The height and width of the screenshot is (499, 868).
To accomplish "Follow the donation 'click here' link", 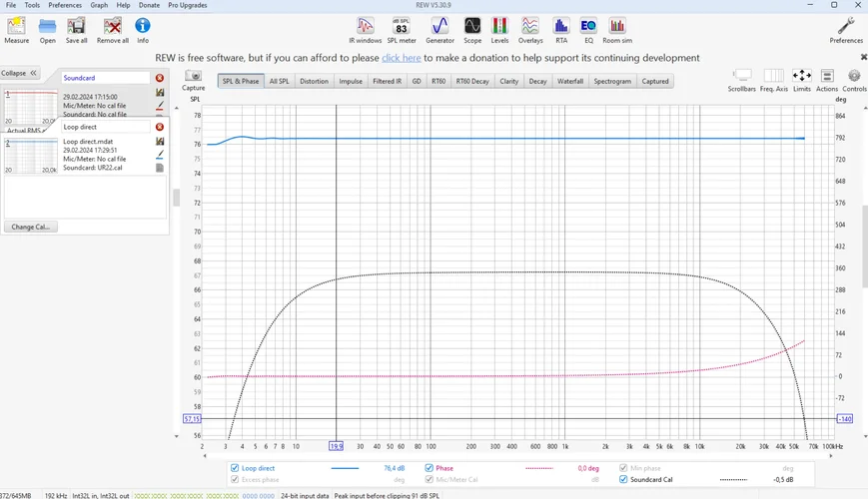I will coord(402,58).
